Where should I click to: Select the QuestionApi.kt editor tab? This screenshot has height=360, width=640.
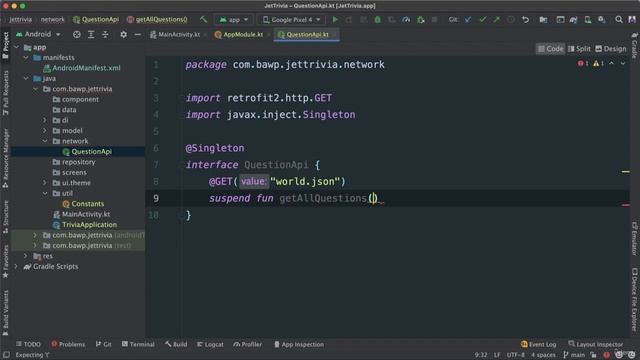(306, 35)
